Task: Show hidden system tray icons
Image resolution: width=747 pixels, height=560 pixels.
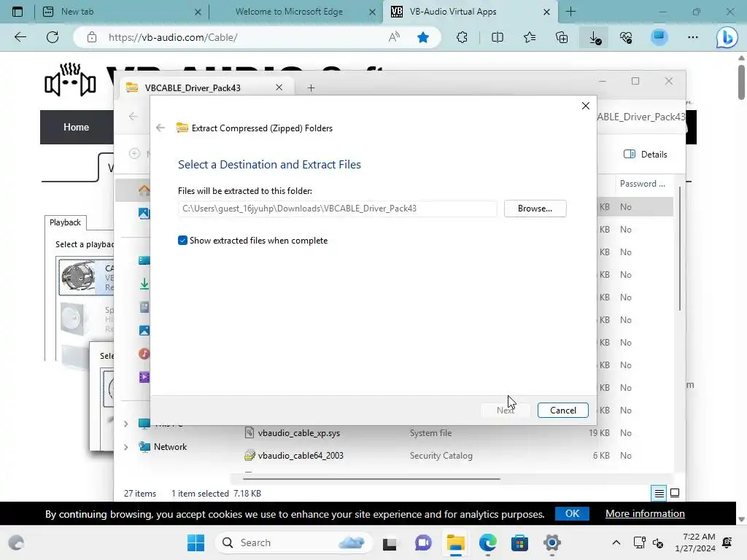Action: click(616, 542)
